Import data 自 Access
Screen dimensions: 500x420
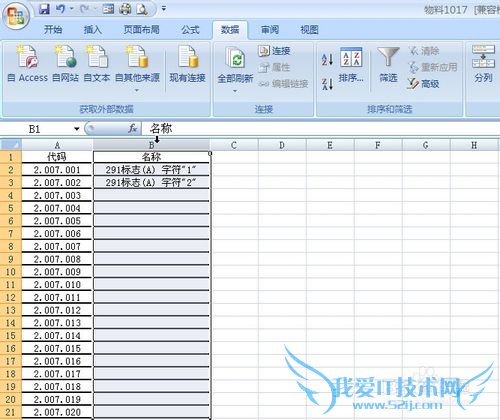click(x=28, y=64)
